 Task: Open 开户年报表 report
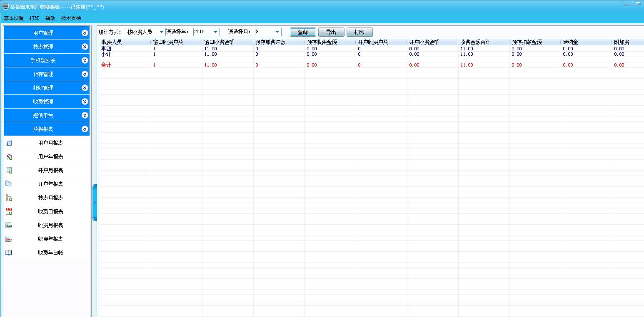pos(50,184)
